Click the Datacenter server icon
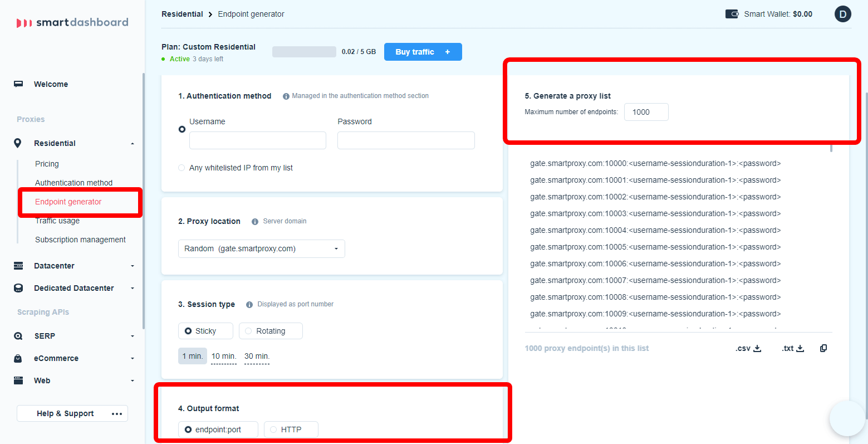This screenshot has width=868, height=444. coord(18,266)
